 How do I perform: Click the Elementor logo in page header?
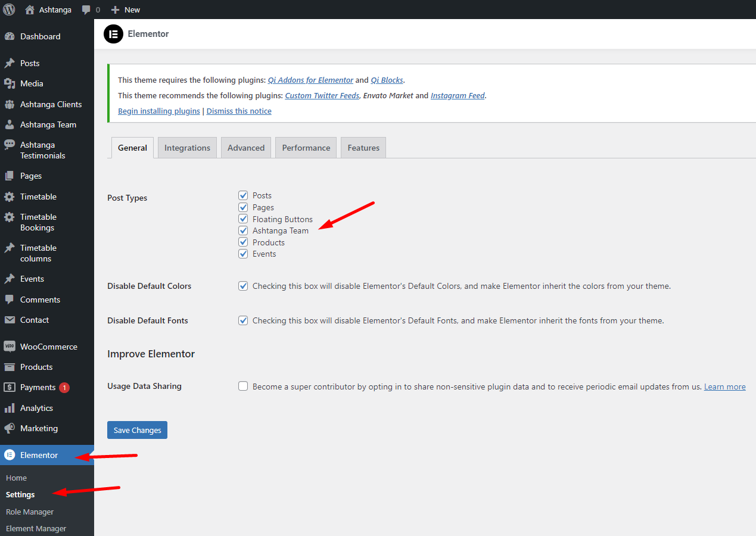coord(113,34)
